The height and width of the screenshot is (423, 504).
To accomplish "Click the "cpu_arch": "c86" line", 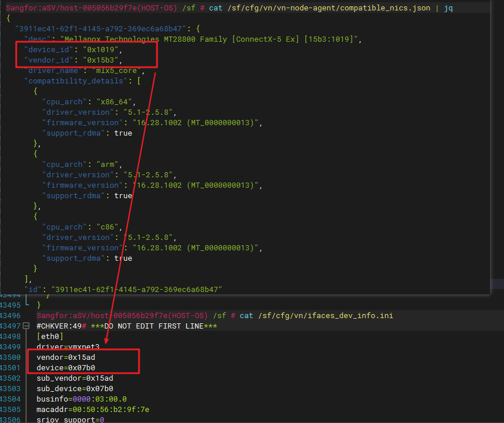I will [x=82, y=227].
